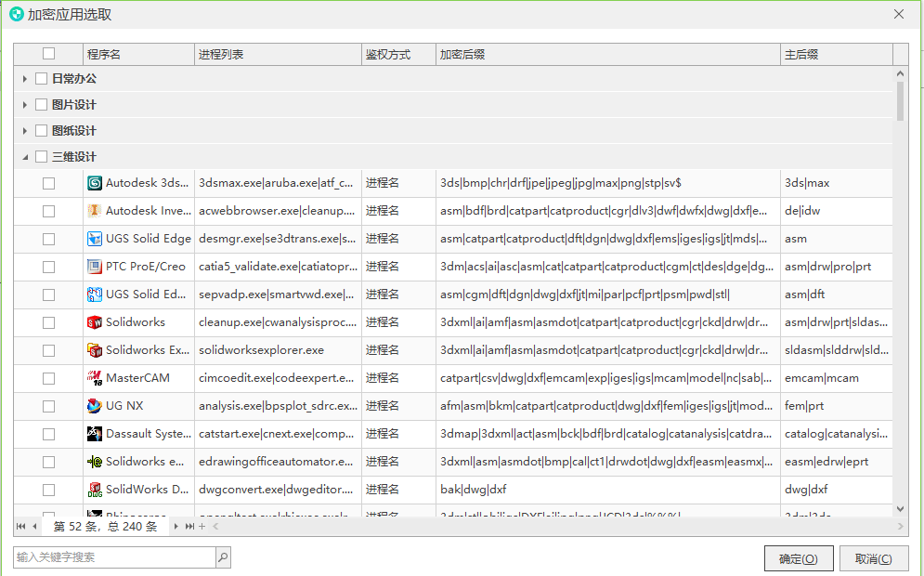Click the PTC ProE/Creo program icon
Screen dimensions: 924x576
pyautogui.click(x=94, y=267)
